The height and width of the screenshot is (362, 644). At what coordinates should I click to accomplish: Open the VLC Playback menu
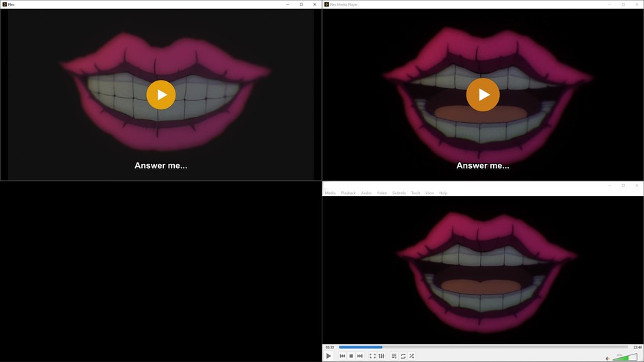tap(348, 193)
